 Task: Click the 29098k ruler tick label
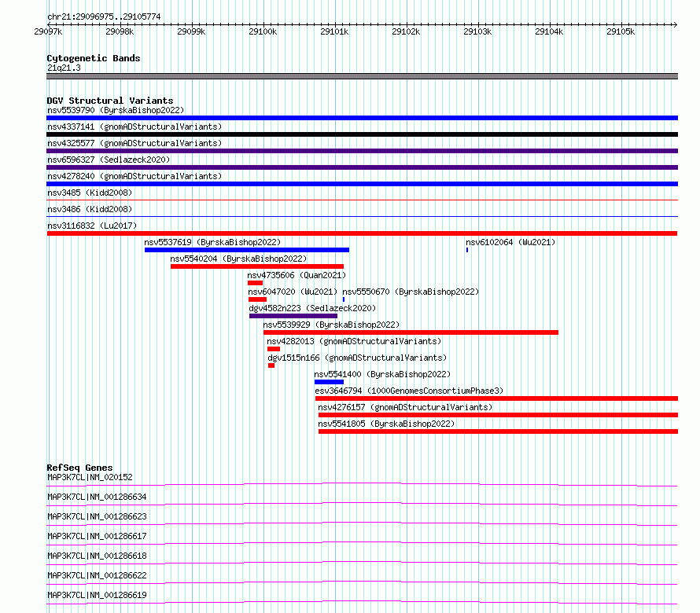click(120, 31)
